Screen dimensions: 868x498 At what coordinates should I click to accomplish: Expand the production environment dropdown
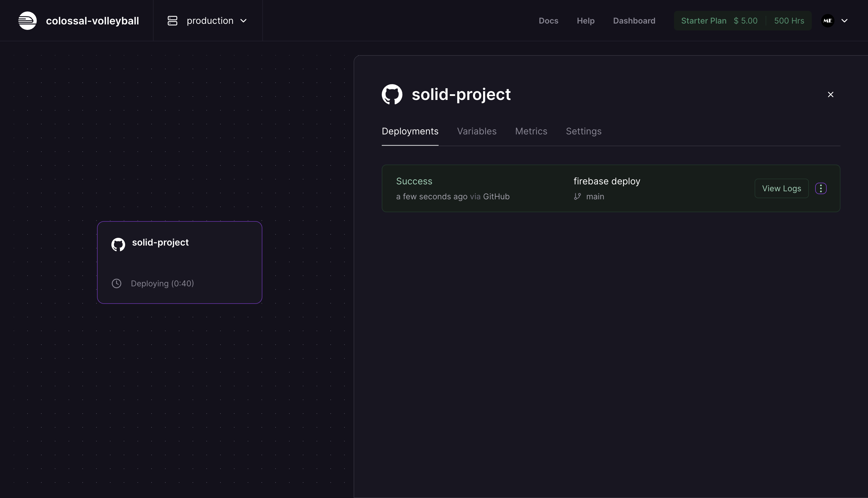243,20
